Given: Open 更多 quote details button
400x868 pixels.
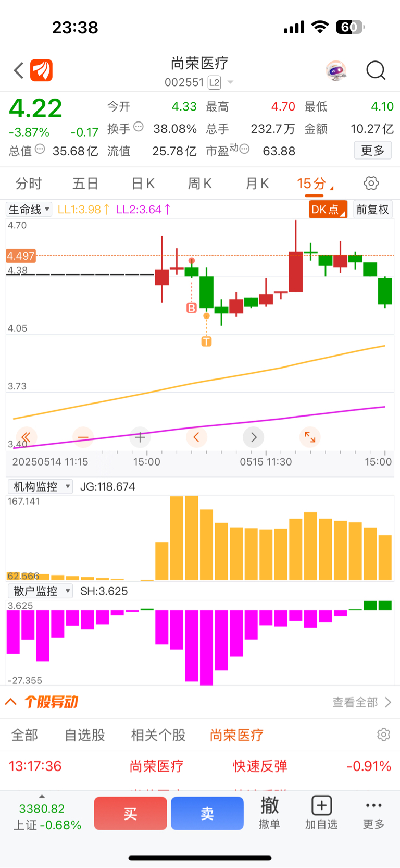Looking at the screenshot, I should click(372, 151).
